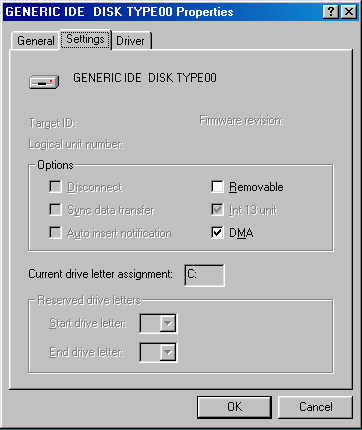Click the OK button
362x430 pixels.
(234, 407)
